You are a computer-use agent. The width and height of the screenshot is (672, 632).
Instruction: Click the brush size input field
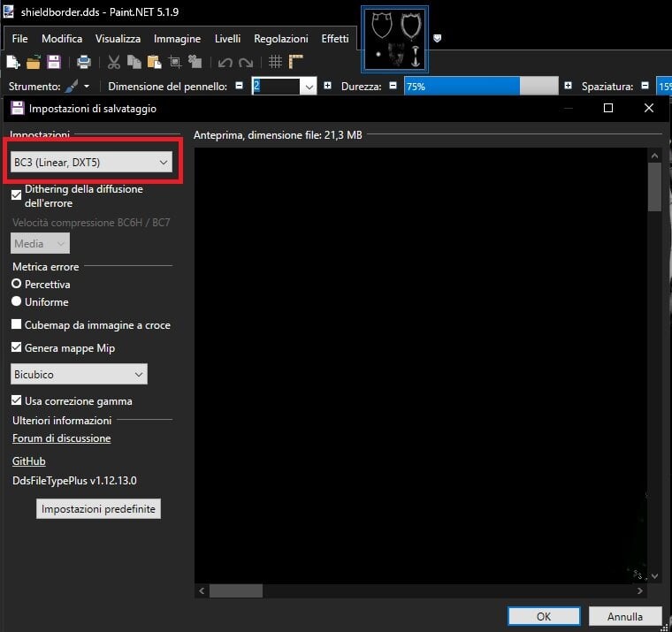pos(276,87)
